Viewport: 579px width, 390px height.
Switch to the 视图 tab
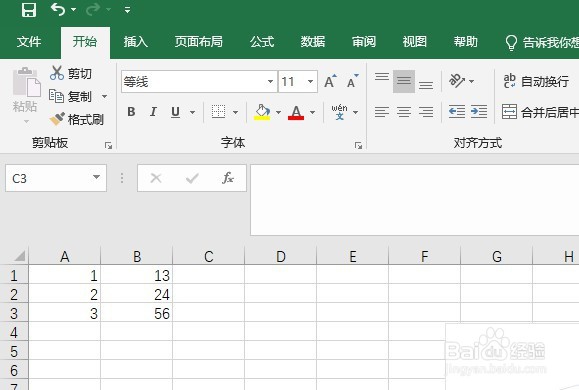point(415,42)
